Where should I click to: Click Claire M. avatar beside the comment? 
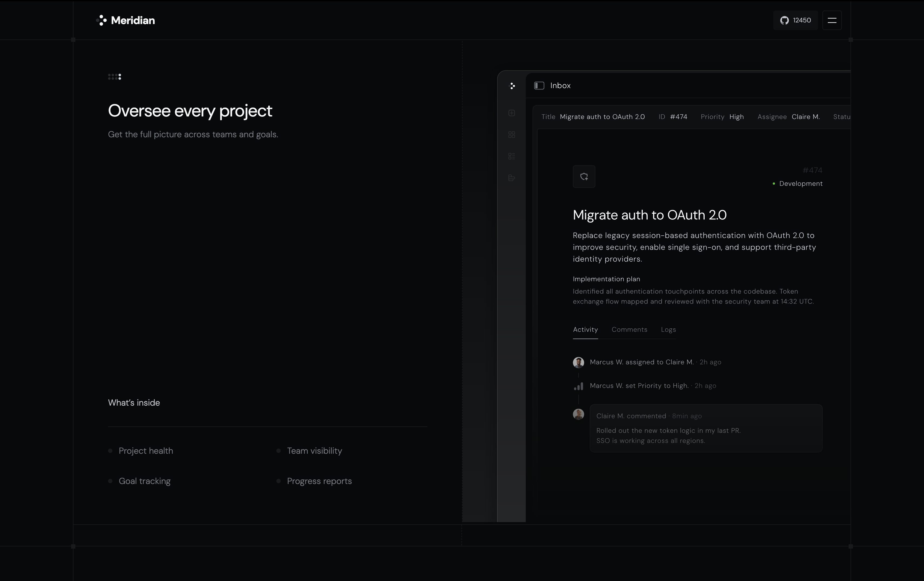click(578, 415)
